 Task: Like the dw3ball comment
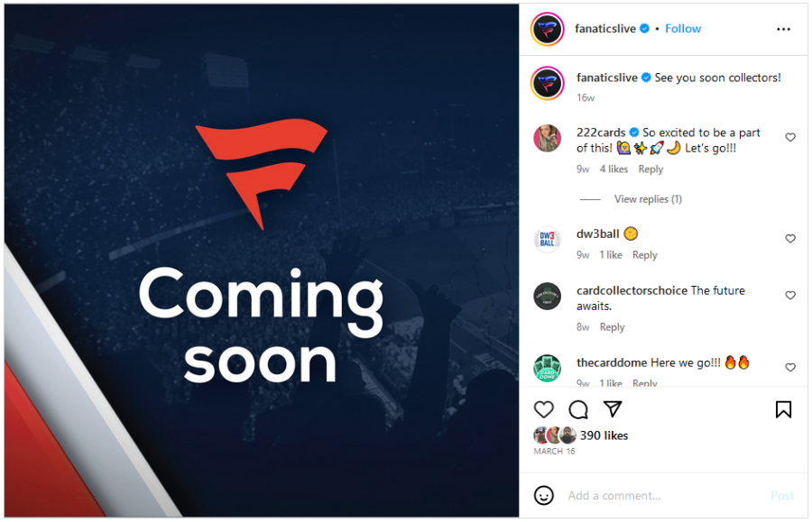790,239
